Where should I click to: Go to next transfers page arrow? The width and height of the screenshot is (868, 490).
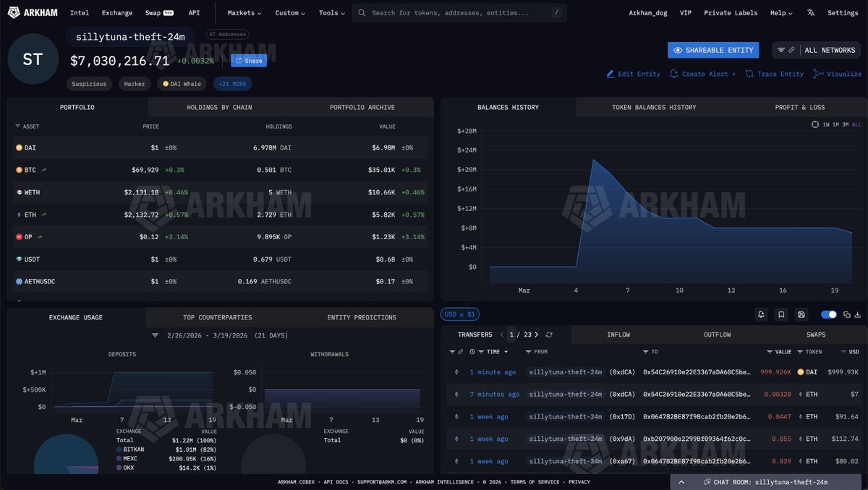537,335
